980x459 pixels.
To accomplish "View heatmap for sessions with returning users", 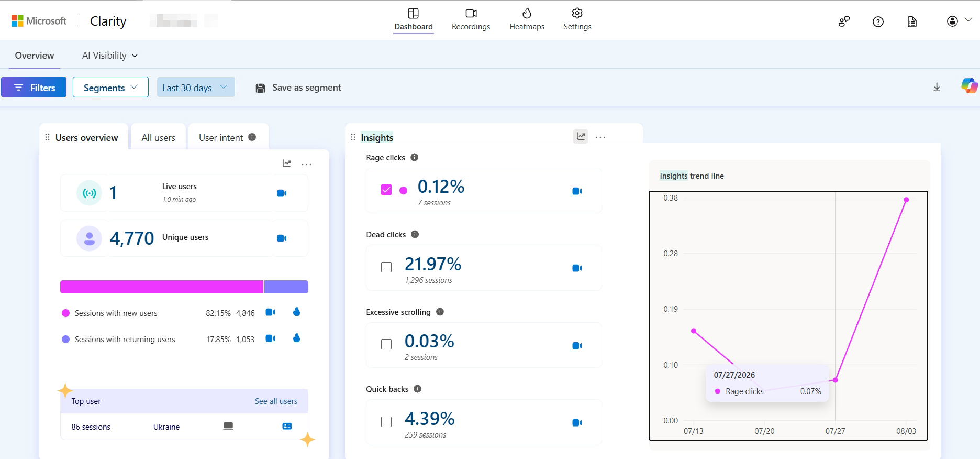I will click(x=297, y=338).
